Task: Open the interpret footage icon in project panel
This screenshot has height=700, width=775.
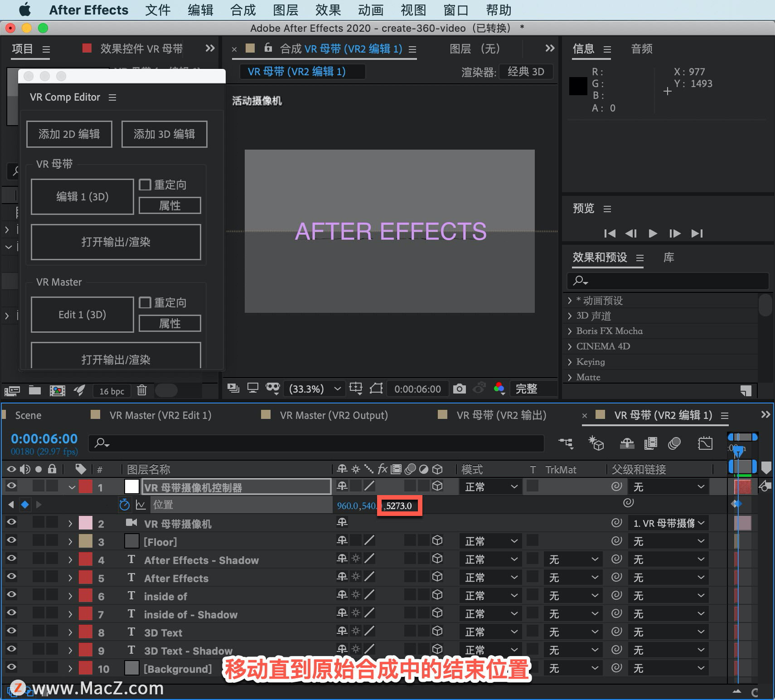Action: point(12,390)
